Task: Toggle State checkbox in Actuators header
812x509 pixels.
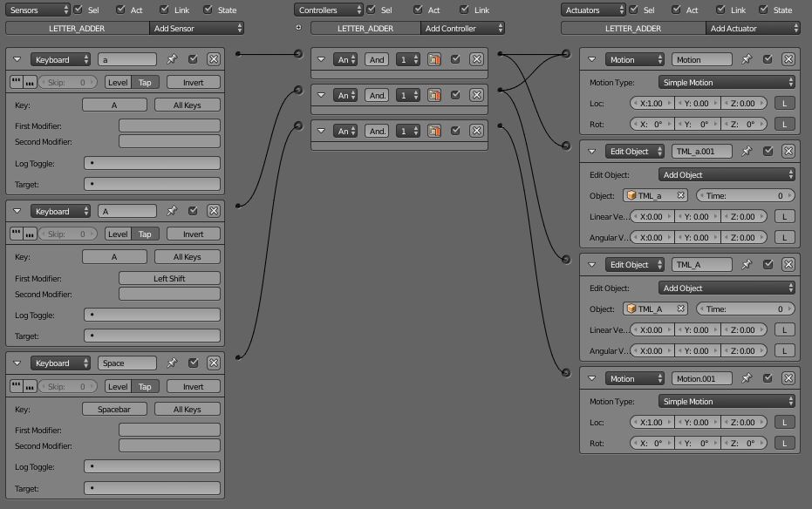Action: 763,10
